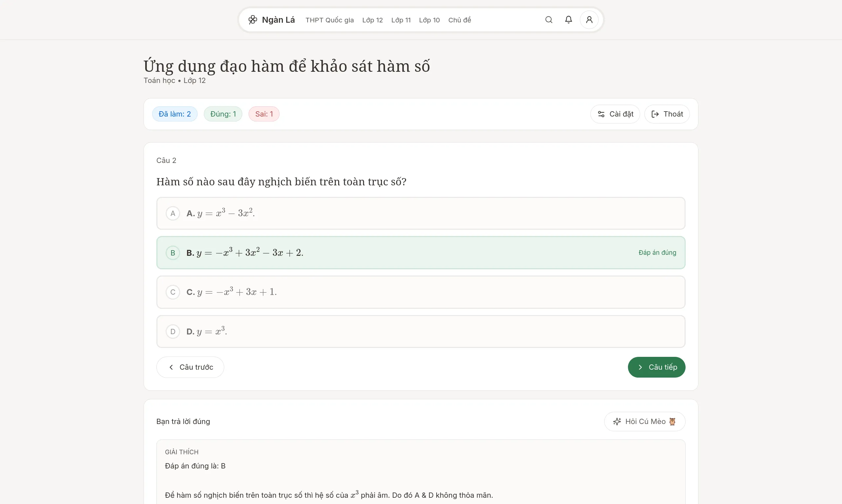
Task: Click the Lớp 10 navigation link
Action: 429,20
